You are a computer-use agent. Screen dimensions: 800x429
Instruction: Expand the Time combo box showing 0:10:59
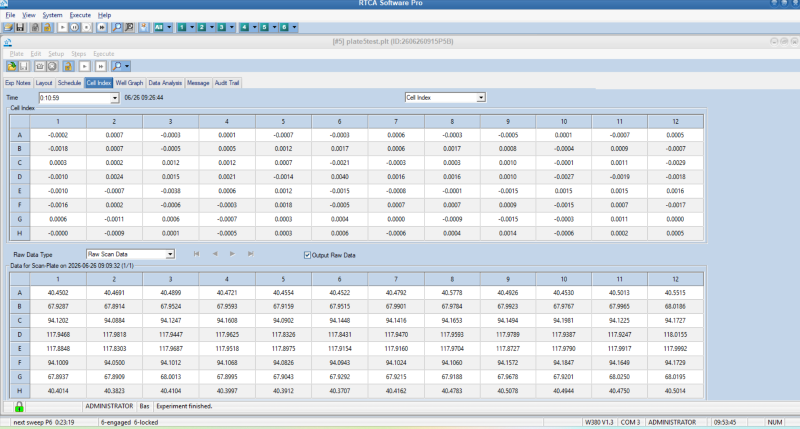click(115, 98)
